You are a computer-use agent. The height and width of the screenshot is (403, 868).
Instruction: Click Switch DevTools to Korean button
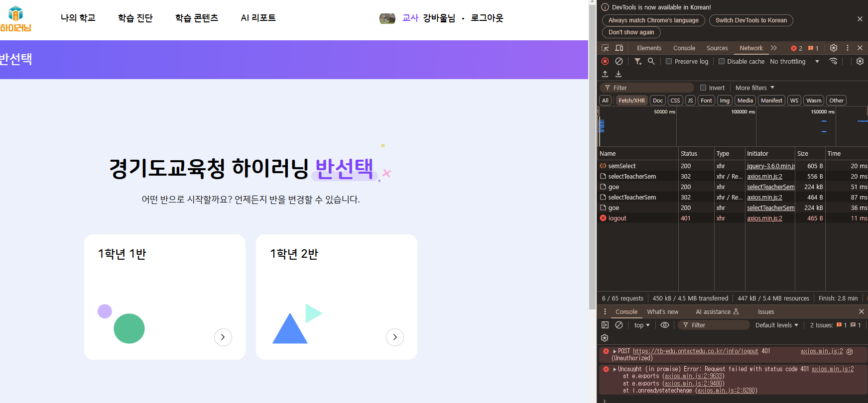(751, 20)
